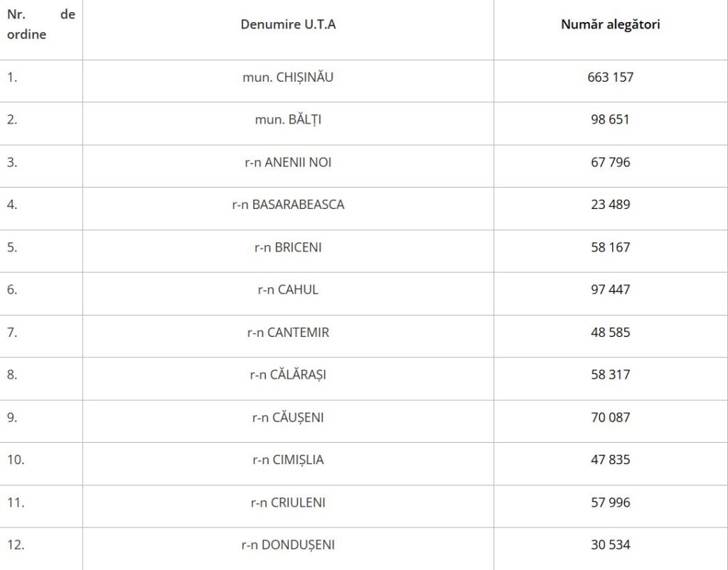
Task: Select the 'r-n CRIULENI' cell
Action: click(x=288, y=502)
